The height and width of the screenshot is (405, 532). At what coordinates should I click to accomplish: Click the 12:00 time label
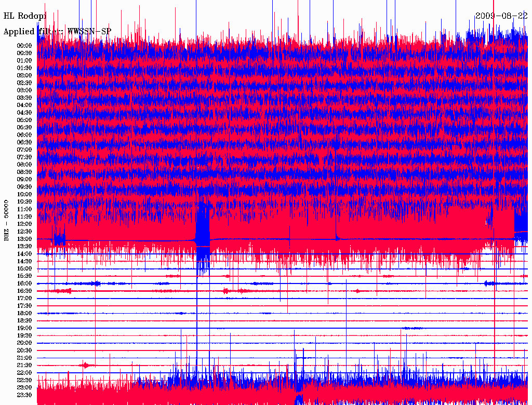(24, 224)
